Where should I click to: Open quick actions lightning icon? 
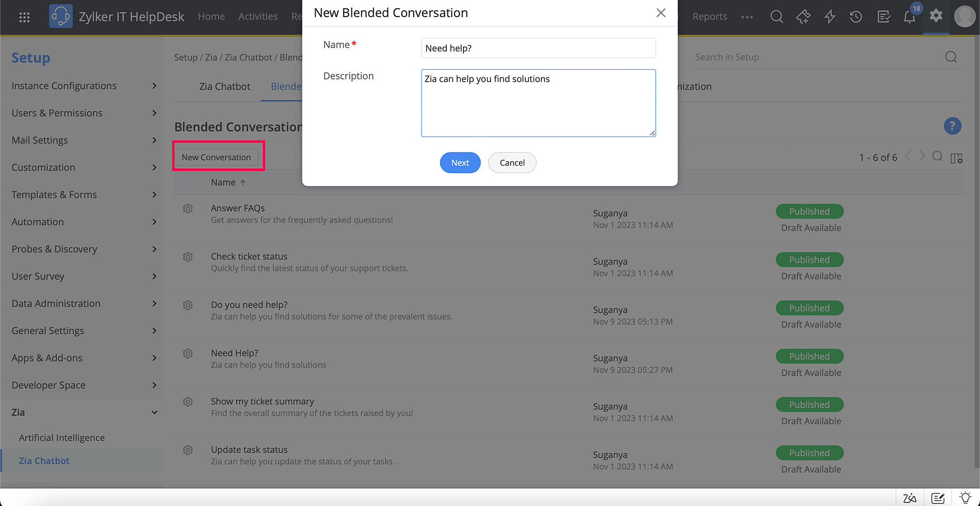830,16
